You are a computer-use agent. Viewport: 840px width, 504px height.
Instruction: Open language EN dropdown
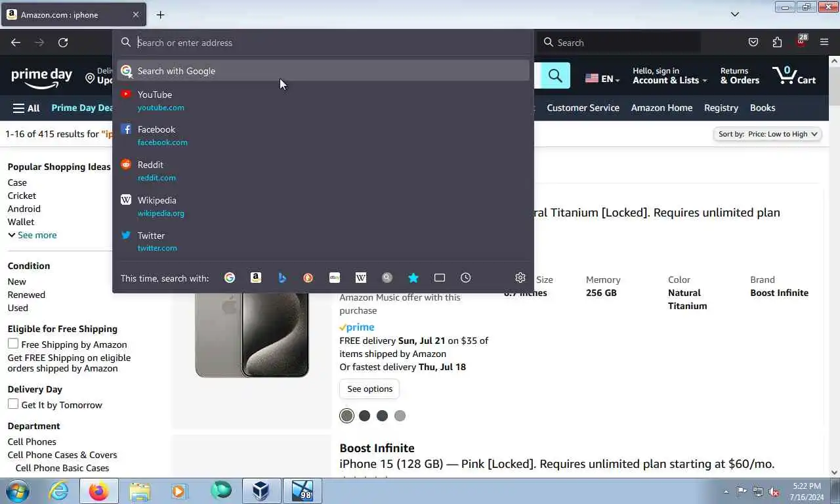tap(602, 79)
